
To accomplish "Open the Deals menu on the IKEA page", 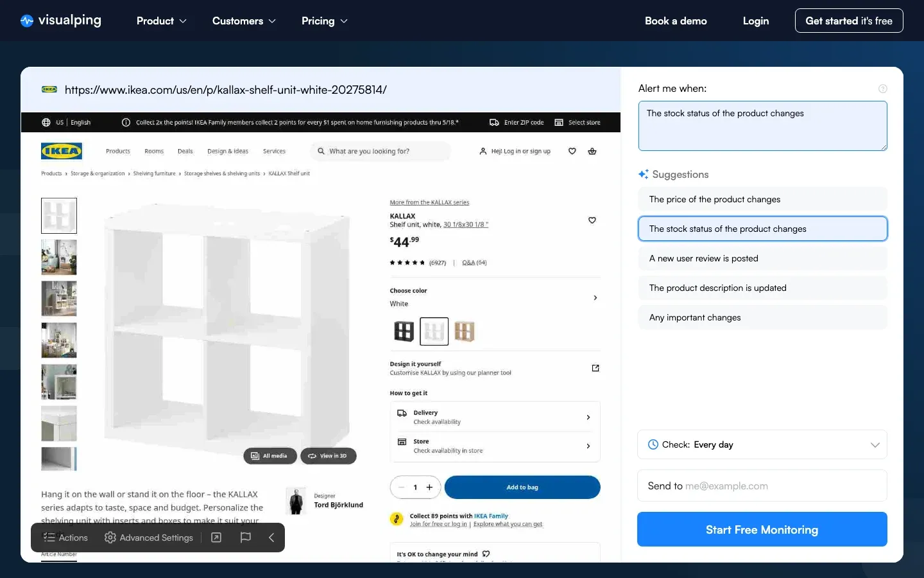I will click(185, 152).
